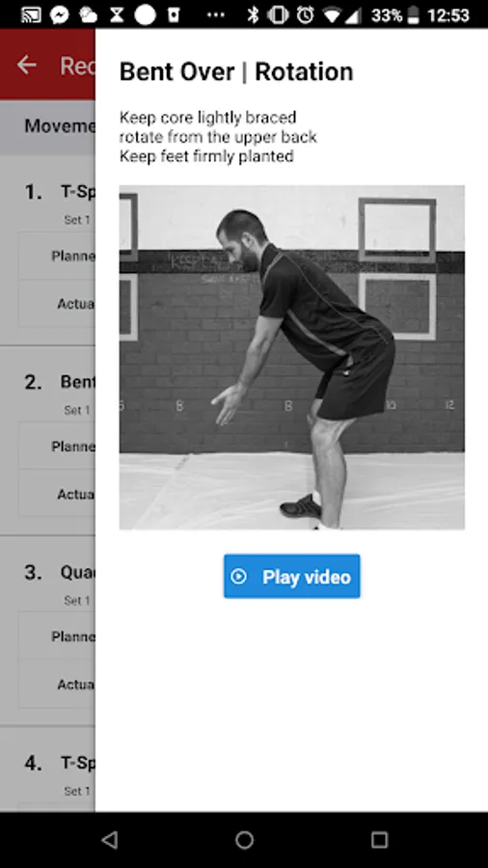Tap Android home circle button
Viewport: 488px width, 868px height.
(244, 840)
